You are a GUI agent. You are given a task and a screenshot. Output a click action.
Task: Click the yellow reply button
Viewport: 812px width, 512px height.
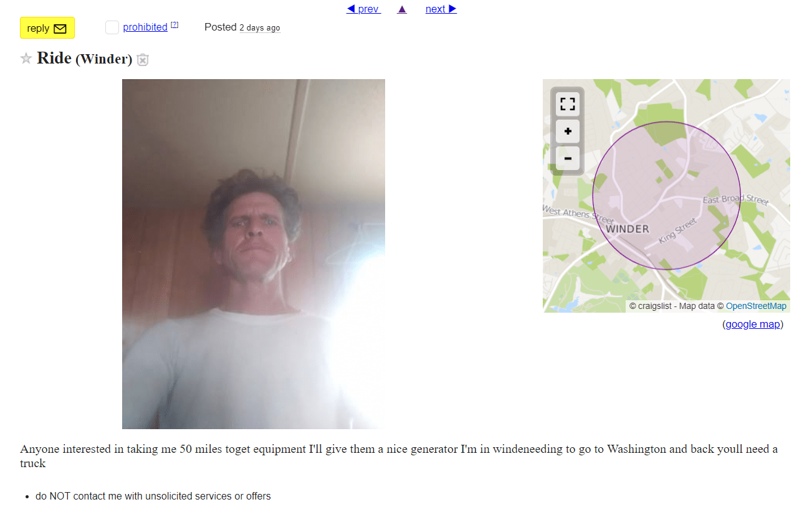tap(47, 28)
